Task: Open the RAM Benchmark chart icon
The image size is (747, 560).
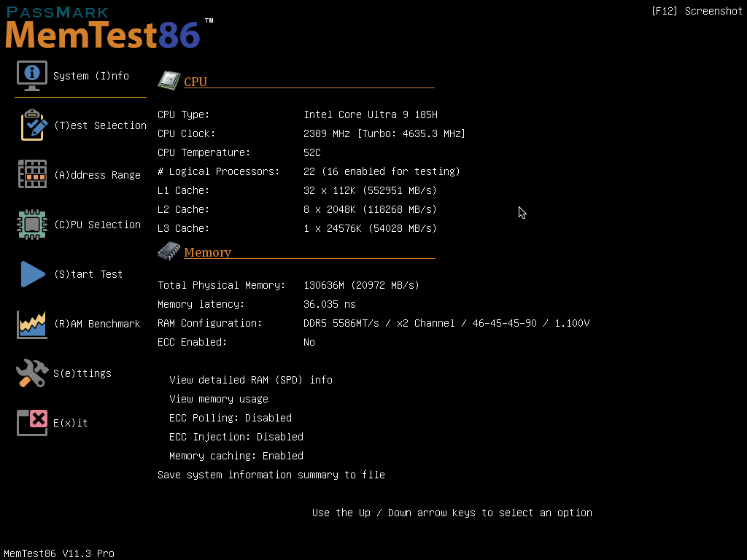Action: click(32, 324)
